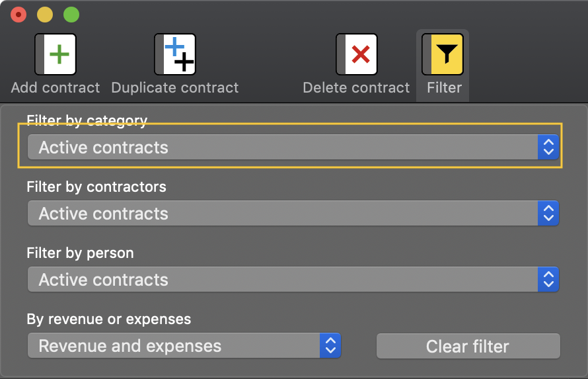Image resolution: width=588 pixels, height=379 pixels.
Task: Click the blue arrows of the revenue dropdown
Action: click(330, 346)
